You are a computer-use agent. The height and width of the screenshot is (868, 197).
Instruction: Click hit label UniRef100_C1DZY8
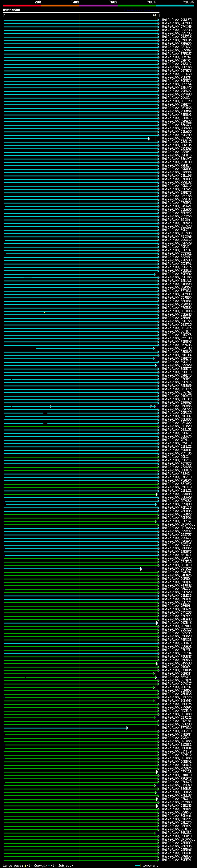pos(176,335)
